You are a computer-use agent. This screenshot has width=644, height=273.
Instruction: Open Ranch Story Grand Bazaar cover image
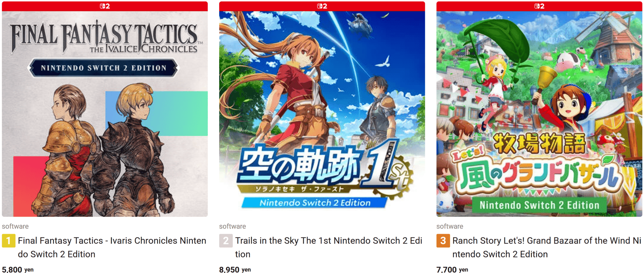(x=539, y=114)
